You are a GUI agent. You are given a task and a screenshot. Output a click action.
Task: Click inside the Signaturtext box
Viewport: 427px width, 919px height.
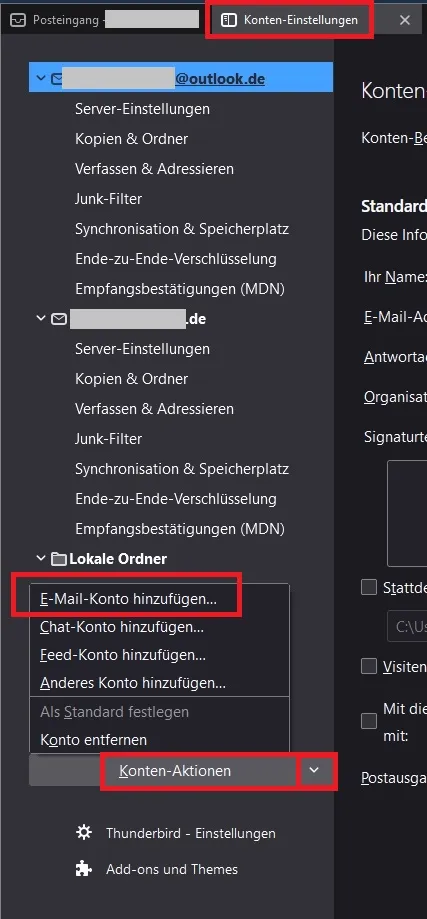[x=406, y=513]
